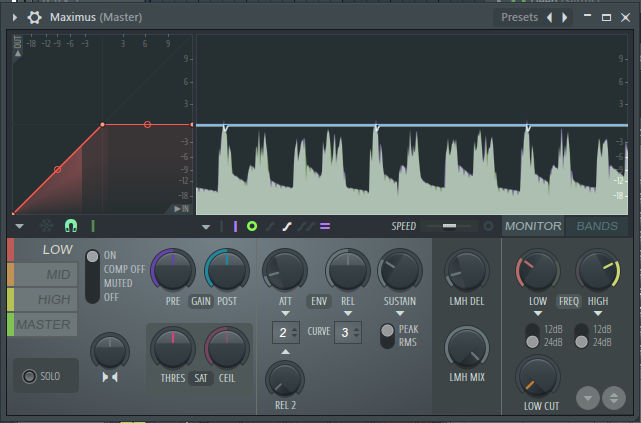Select the MID band
The height and width of the screenshot is (423, 641).
(x=43, y=274)
